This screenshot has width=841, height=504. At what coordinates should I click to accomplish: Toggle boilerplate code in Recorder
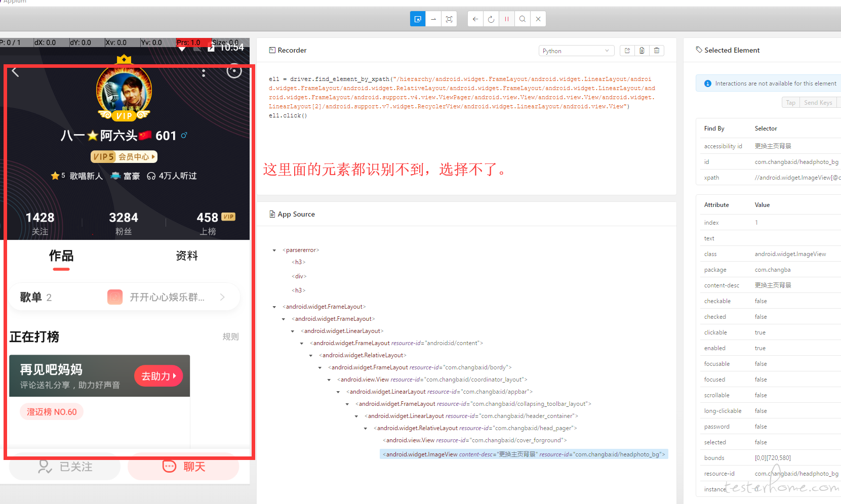click(627, 51)
